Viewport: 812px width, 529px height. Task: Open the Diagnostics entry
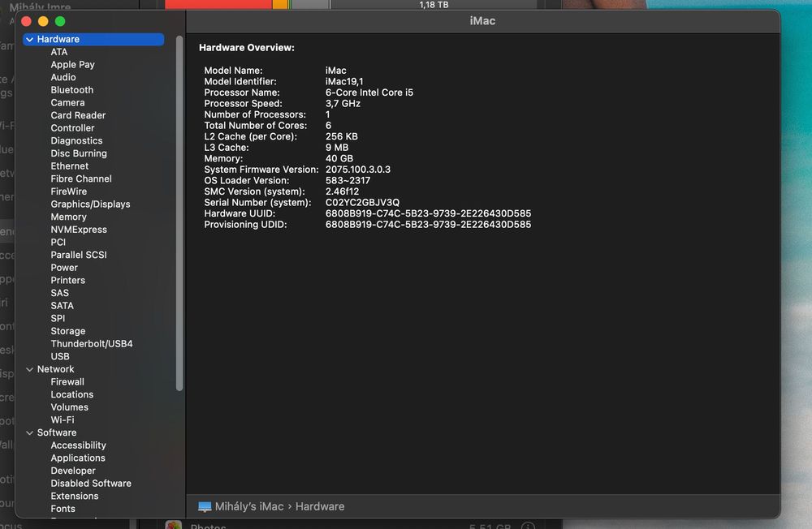pos(76,141)
